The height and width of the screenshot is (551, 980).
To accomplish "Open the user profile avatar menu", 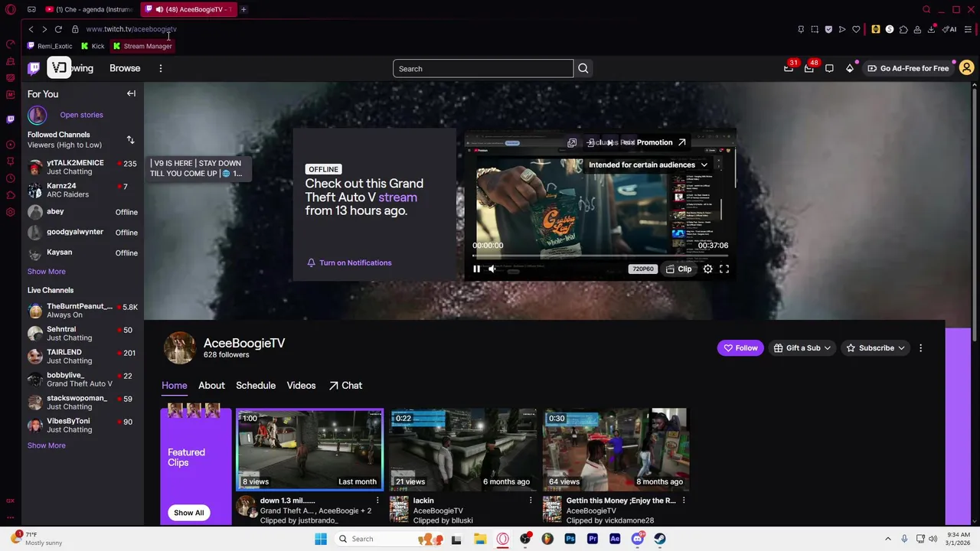I will point(966,68).
